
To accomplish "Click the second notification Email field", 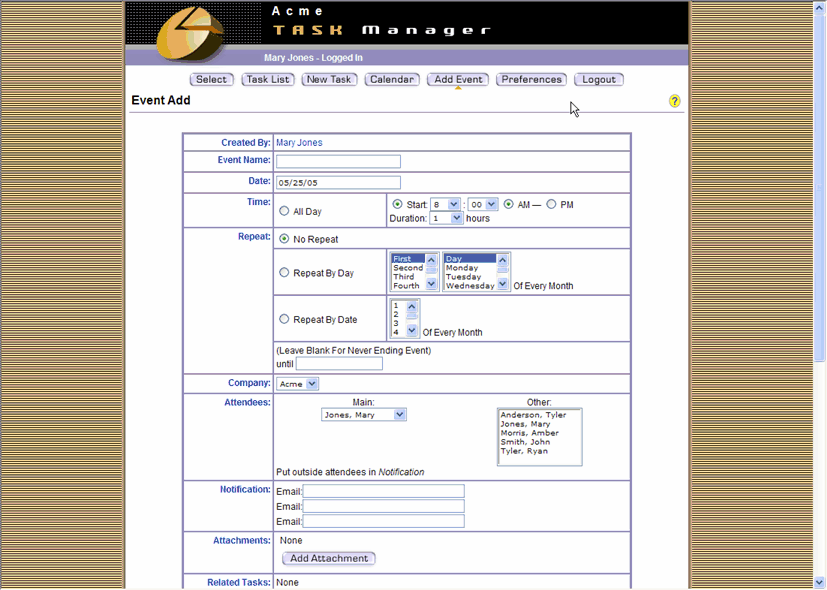I will pyautogui.click(x=383, y=506).
